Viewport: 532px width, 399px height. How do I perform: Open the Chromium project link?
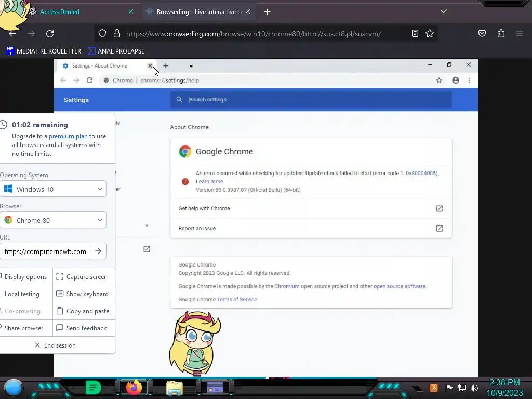pyautogui.click(x=287, y=286)
